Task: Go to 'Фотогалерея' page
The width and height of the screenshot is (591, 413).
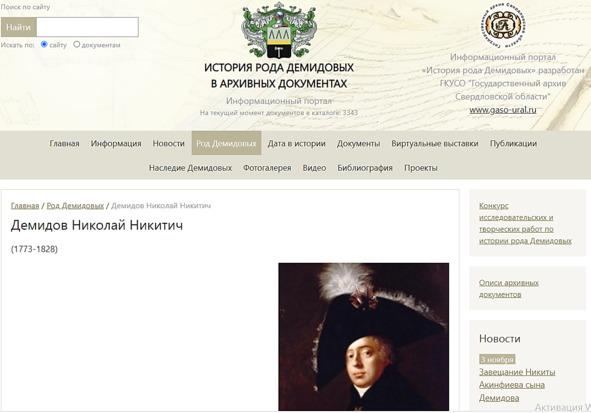Action: [x=267, y=168]
